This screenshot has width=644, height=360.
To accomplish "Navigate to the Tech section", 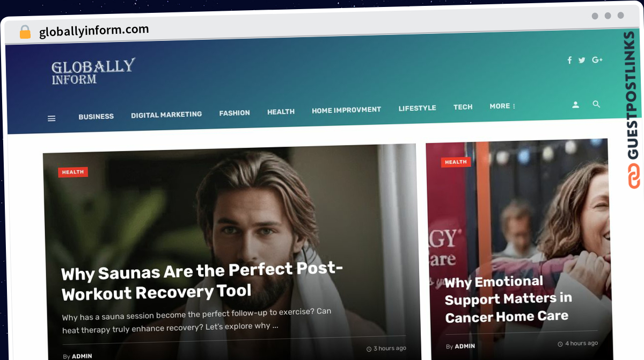I will 463,107.
